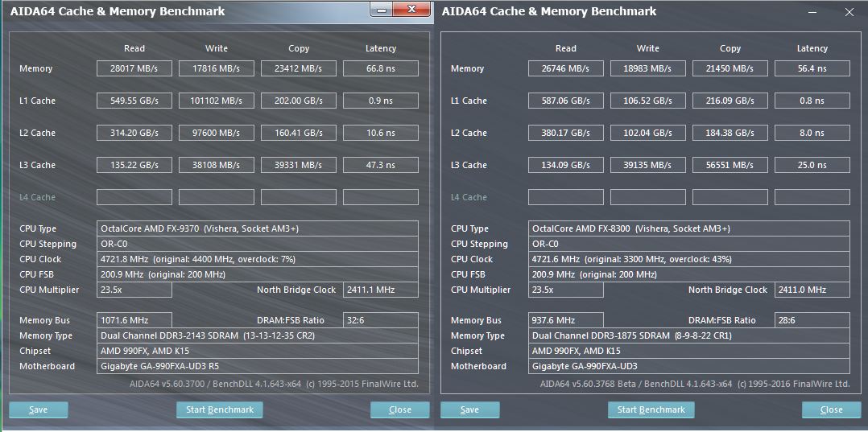
Task: Select L1 Cache Read value 549.55 GB/s
Action: coord(134,101)
